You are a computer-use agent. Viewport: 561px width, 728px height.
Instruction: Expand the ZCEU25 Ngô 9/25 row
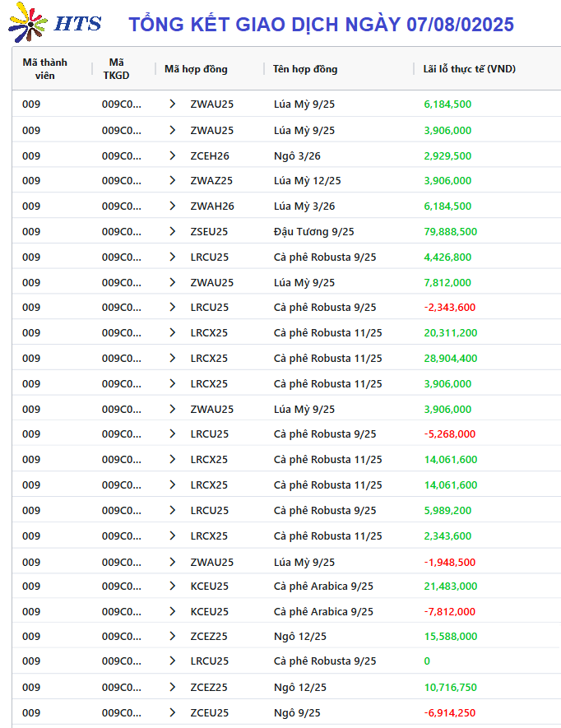click(172, 713)
